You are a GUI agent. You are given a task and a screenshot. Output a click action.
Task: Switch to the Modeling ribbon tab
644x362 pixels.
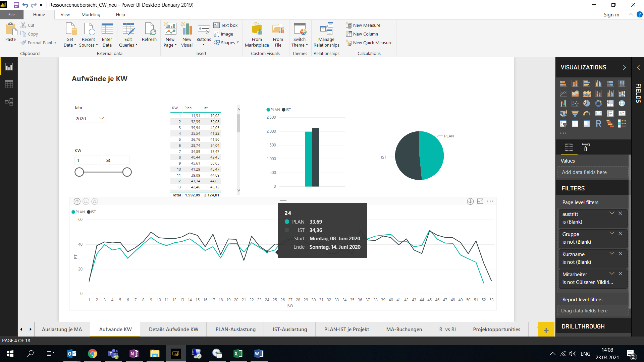click(x=91, y=14)
